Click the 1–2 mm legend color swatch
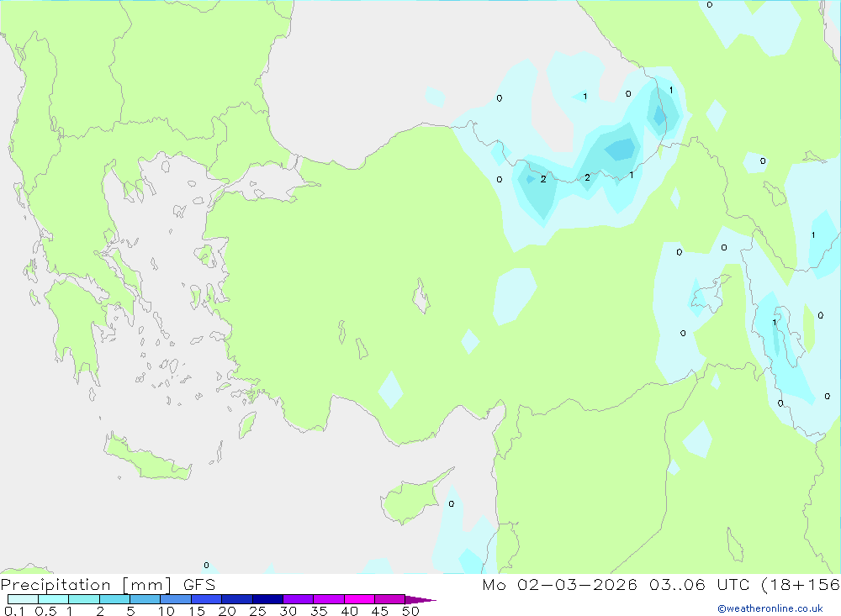This screenshot has width=841, height=616. (x=84, y=599)
